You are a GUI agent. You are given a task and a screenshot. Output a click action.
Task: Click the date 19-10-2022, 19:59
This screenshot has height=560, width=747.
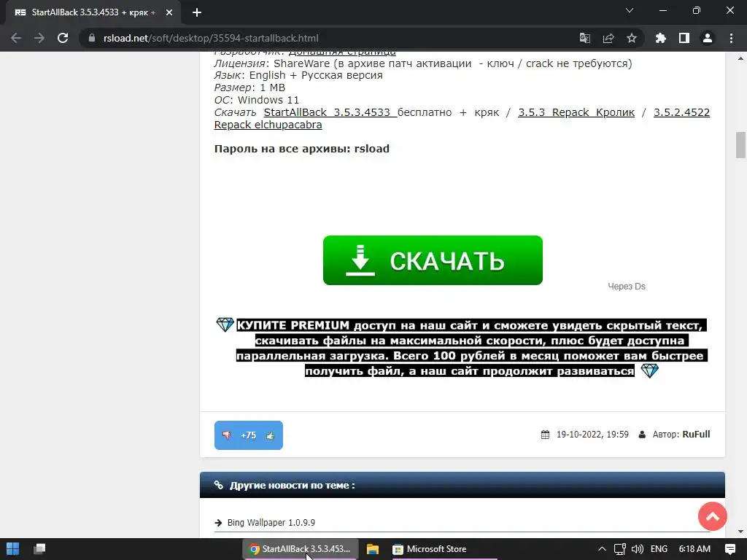[592, 435]
